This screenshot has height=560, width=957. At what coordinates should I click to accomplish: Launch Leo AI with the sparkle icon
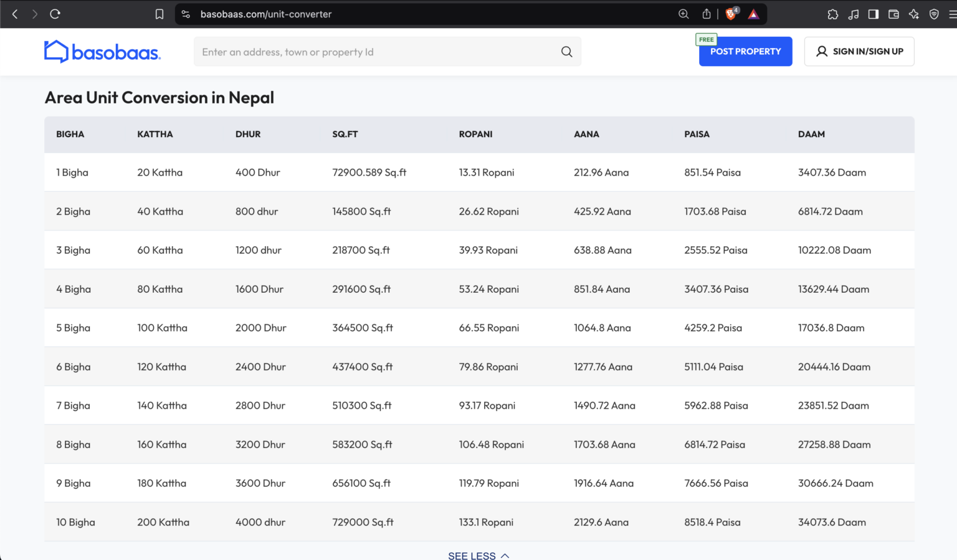coord(914,14)
